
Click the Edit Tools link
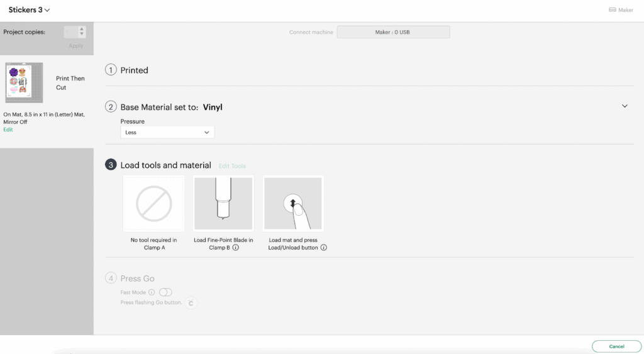click(x=232, y=166)
